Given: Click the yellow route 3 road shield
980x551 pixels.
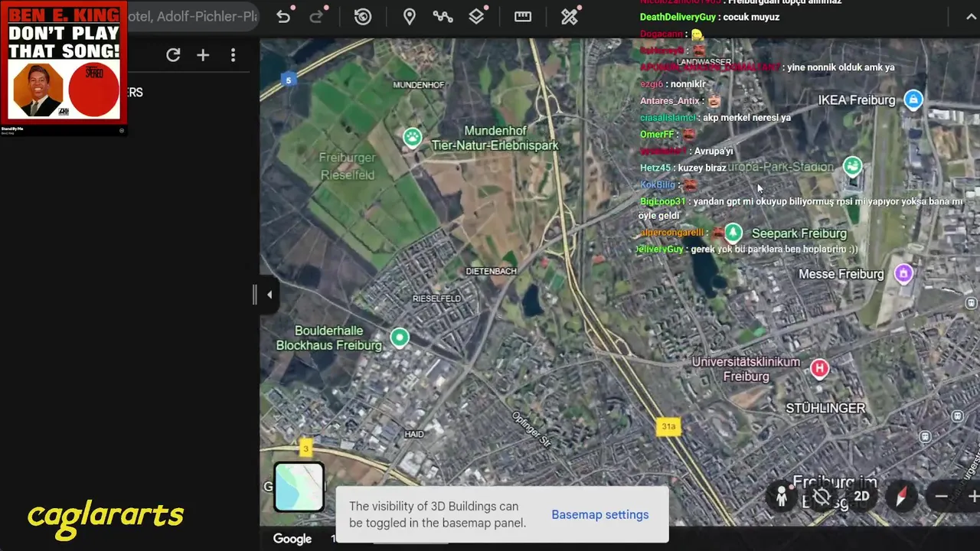Looking at the screenshot, I should pyautogui.click(x=305, y=448).
